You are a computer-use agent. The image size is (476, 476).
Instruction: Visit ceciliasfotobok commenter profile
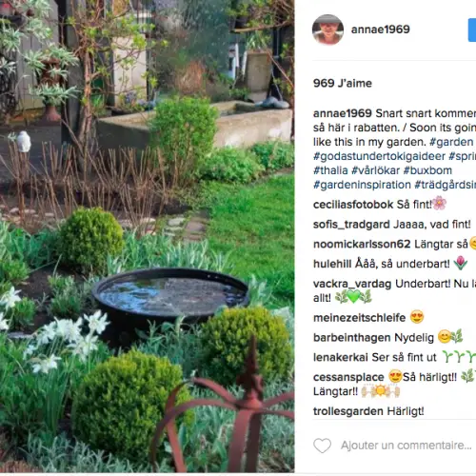point(353,205)
